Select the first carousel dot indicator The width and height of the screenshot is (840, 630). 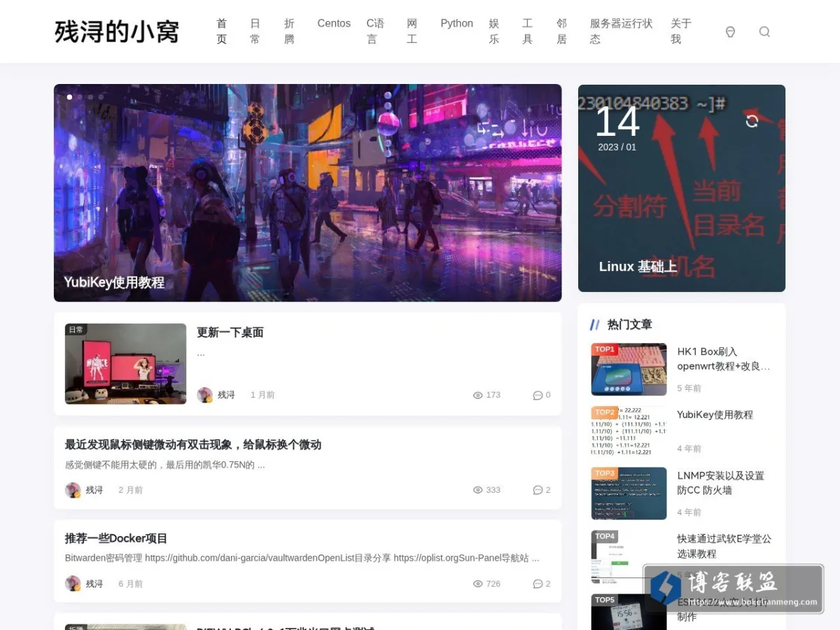click(x=69, y=97)
